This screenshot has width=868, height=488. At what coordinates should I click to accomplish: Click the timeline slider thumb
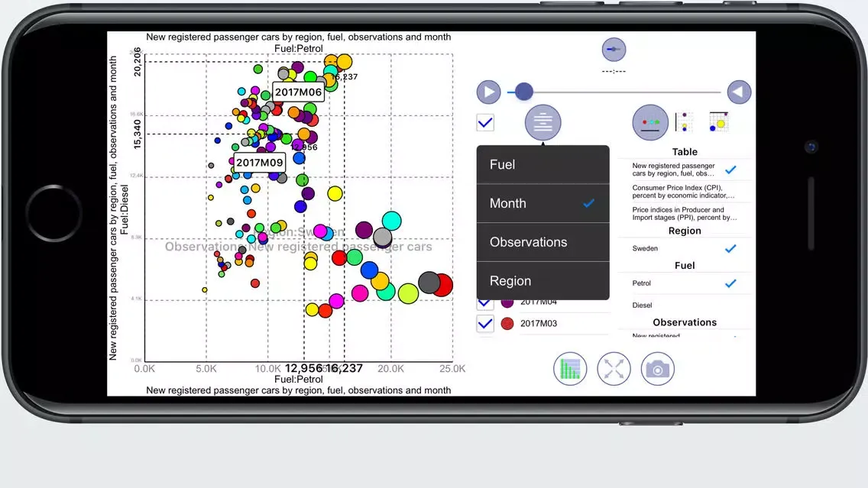pyautogui.click(x=523, y=92)
